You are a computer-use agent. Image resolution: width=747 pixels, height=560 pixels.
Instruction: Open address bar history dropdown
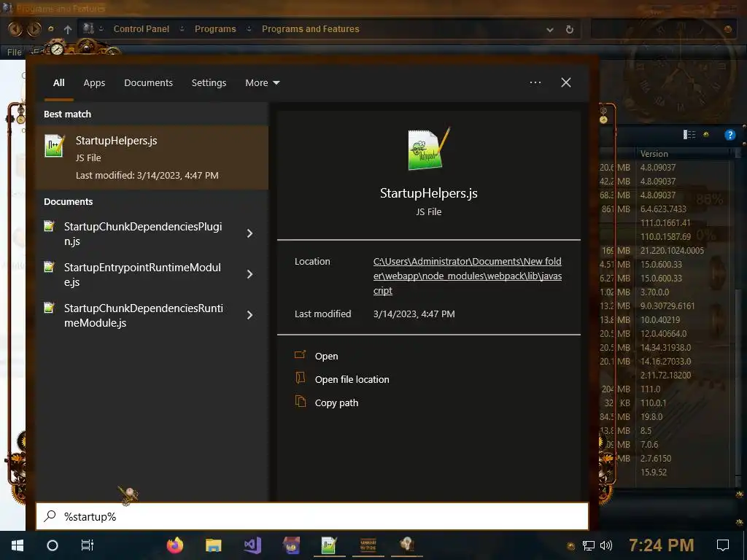[x=550, y=29]
